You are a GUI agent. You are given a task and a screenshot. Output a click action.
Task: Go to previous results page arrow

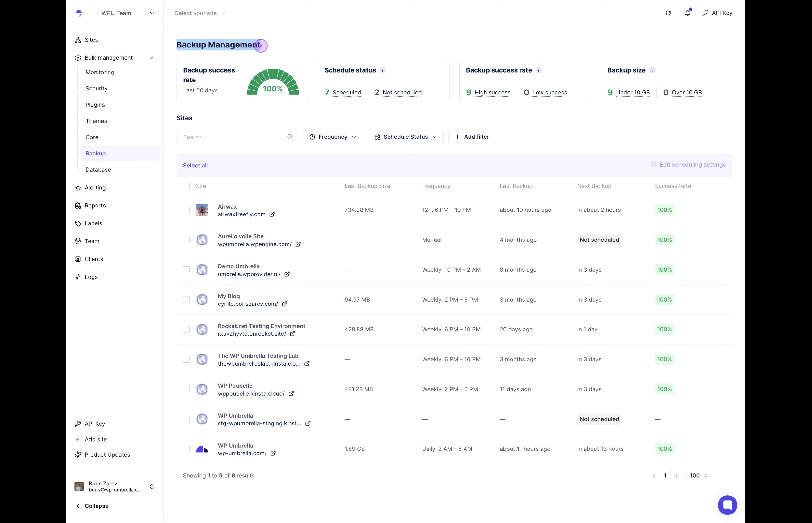[x=654, y=476]
